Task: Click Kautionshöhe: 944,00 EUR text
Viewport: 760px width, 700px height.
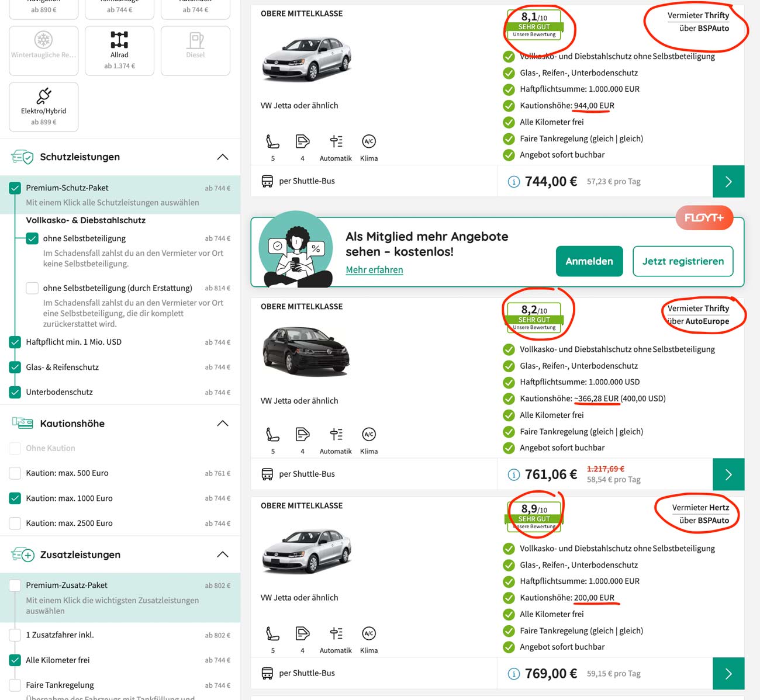Action: coord(567,106)
